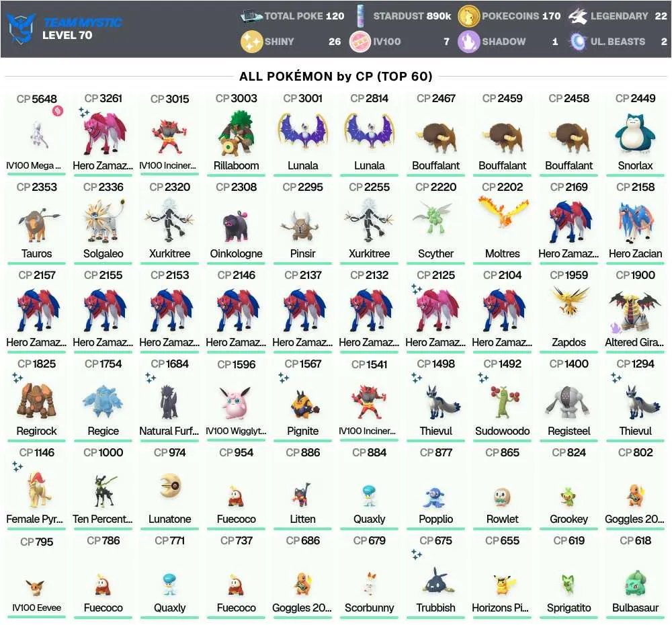This screenshot has height=625, width=672.
Task: Open the Altered Giratina sprite
Action: (x=634, y=312)
